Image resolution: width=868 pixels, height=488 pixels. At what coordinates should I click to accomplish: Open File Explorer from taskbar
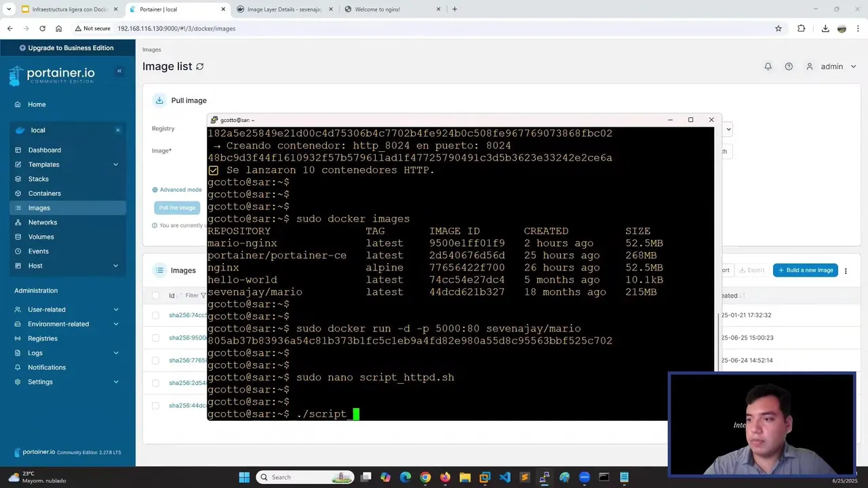tap(465, 477)
